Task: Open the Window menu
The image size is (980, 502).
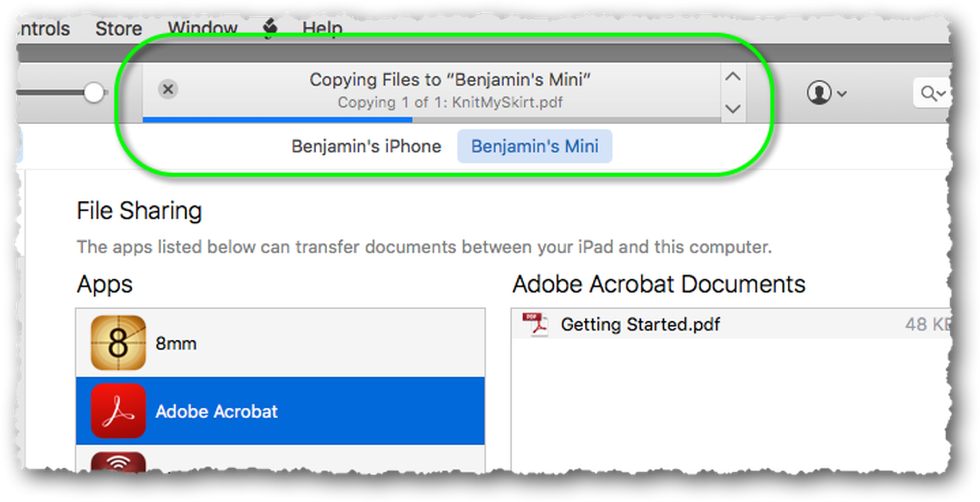Action: coord(203,28)
